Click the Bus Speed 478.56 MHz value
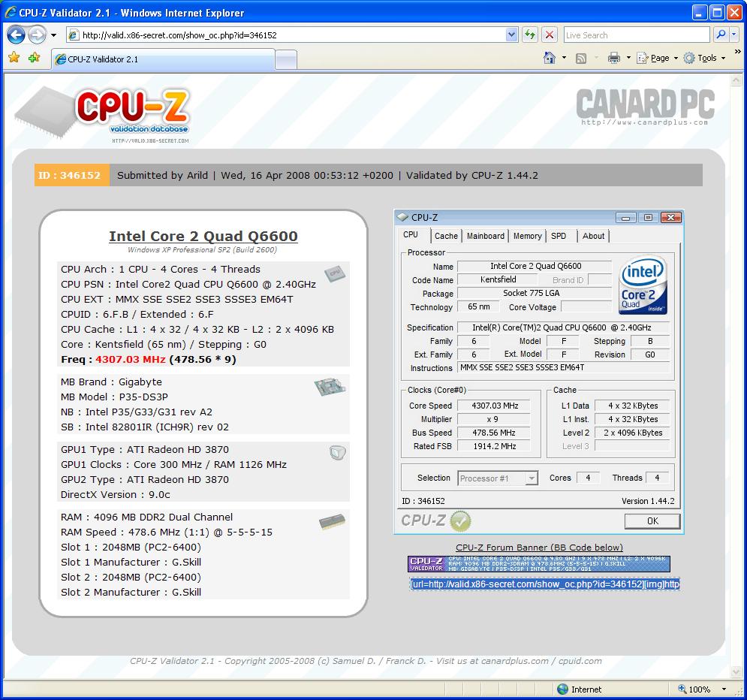Viewport: 747px width, 700px height. pos(493,433)
